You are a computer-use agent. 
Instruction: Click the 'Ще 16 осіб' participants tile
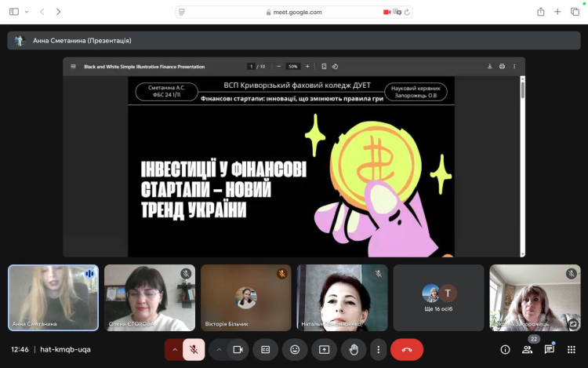tap(438, 297)
